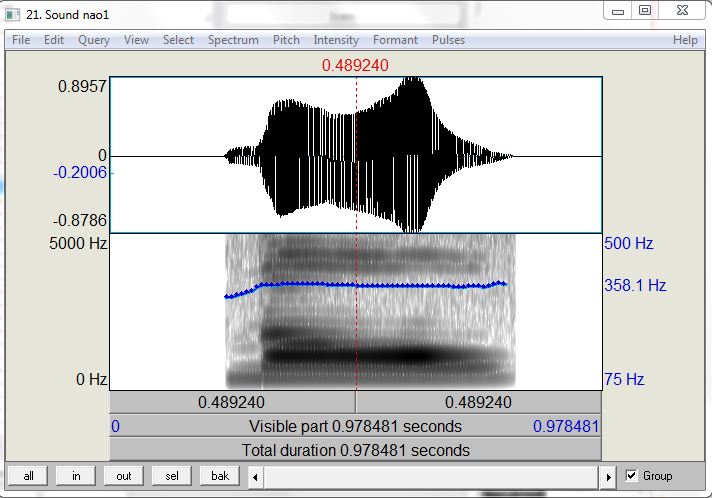This screenshot has width=712, height=498.
Task: Click the horizontal scrollbar track
Action: (431, 477)
